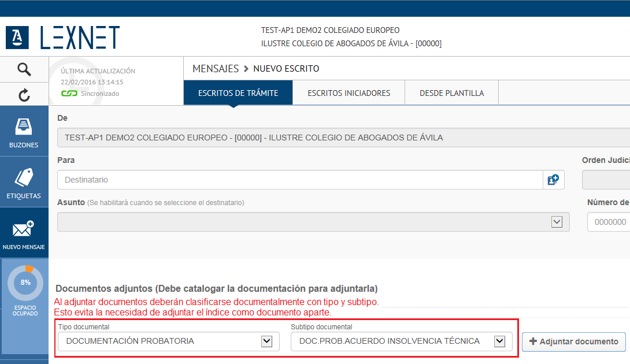Click the Lexnet emblem logo
This screenshot has width=630, height=364.
tap(17, 38)
